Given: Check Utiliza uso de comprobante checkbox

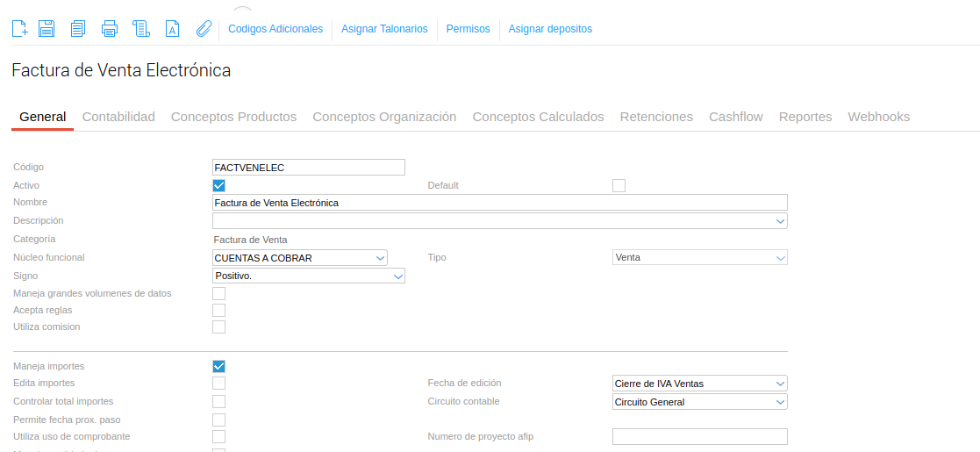Looking at the screenshot, I should click(x=218, y=436).
